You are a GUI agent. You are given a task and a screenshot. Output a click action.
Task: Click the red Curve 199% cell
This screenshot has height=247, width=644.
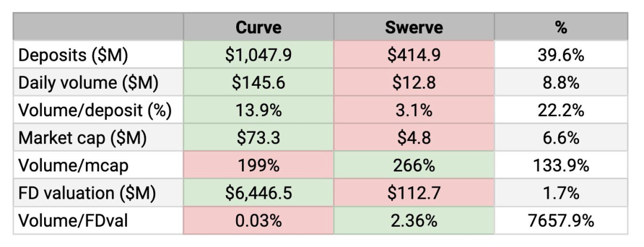[258, 165]
